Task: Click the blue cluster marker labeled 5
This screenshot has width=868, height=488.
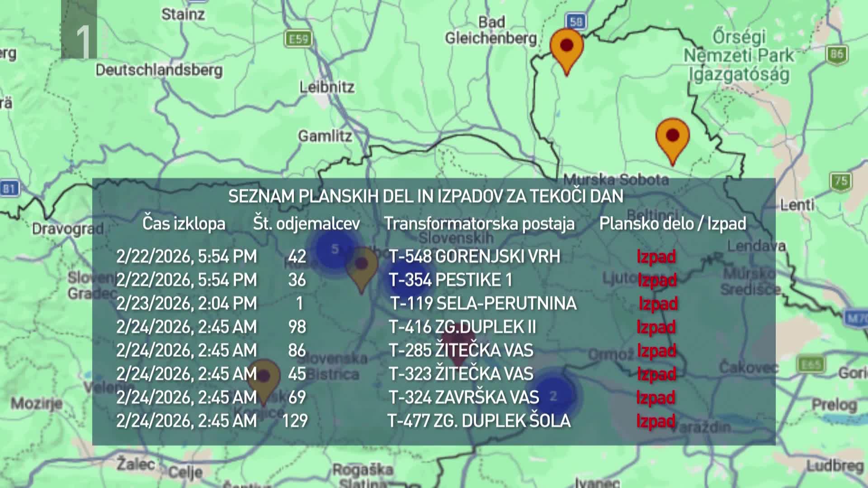Action: point(335,249)
